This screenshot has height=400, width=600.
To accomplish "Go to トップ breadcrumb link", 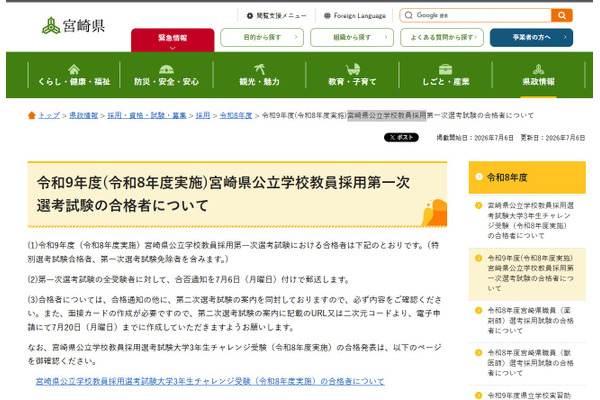I will [49, 115].
